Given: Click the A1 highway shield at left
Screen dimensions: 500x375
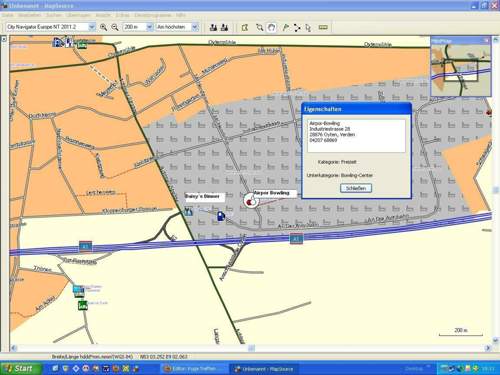Looking at the screenshot, I should (x=85, y=247).
